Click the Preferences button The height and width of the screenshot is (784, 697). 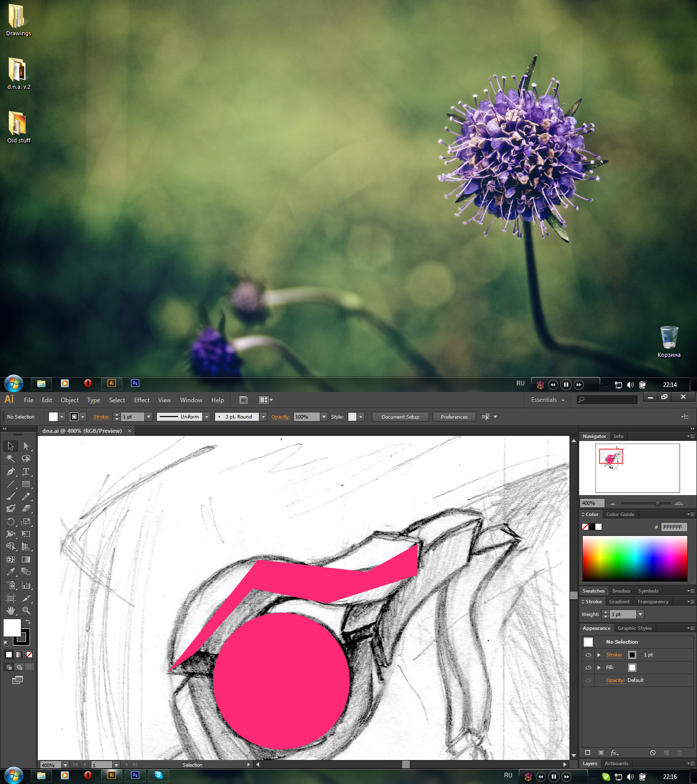click(x=454, y=417)
